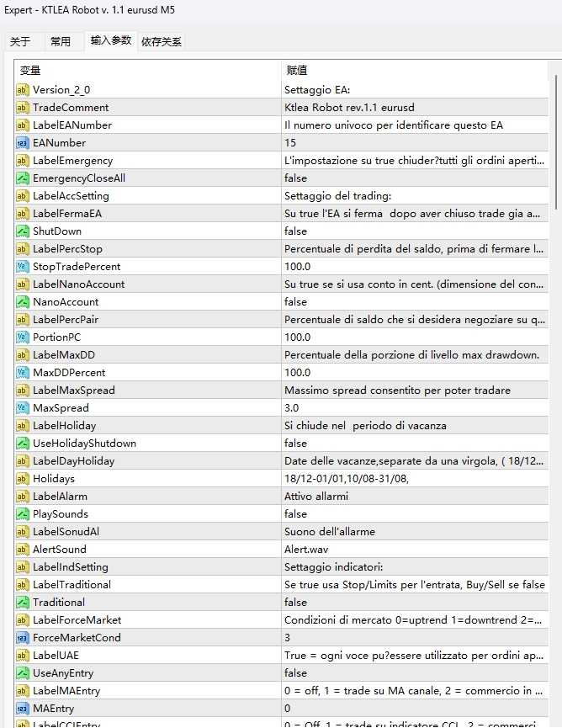Toggle EmergencyCloseAll false value
This screenshot has height=728, width=562.
click(415, 178)
